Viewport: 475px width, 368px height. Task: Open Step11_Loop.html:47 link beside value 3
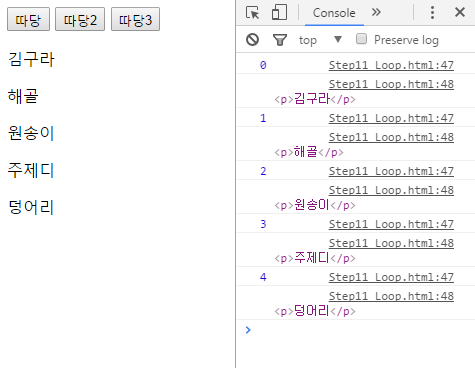point(391,224)
